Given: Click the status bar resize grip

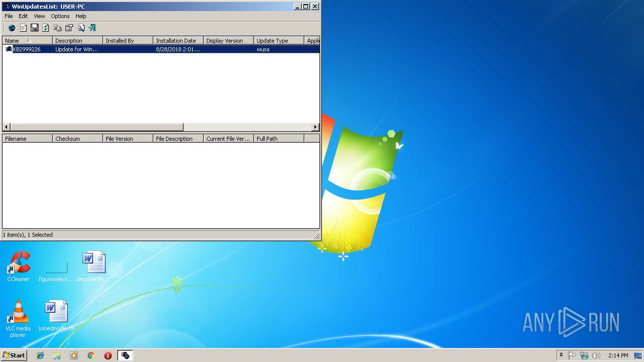Looking at the screenshot, I should click(316, 235).
